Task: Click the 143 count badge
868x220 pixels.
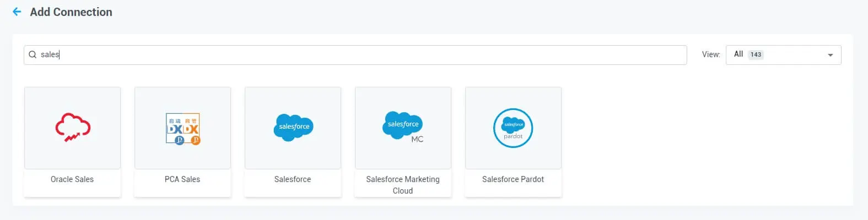Action: tap(756, 54)
